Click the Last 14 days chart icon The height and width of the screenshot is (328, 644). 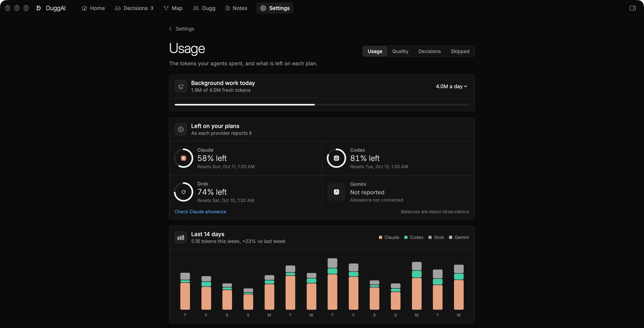click(x=181, y=237)
